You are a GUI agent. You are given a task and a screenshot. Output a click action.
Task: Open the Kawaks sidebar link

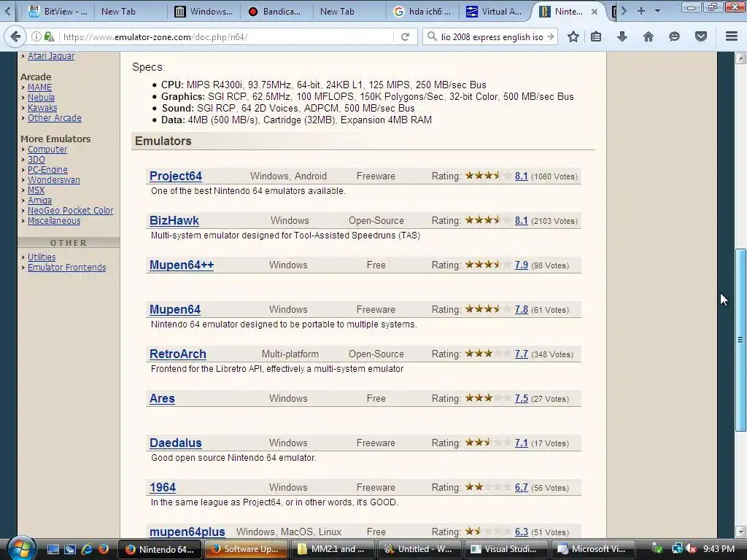point(42,108)
